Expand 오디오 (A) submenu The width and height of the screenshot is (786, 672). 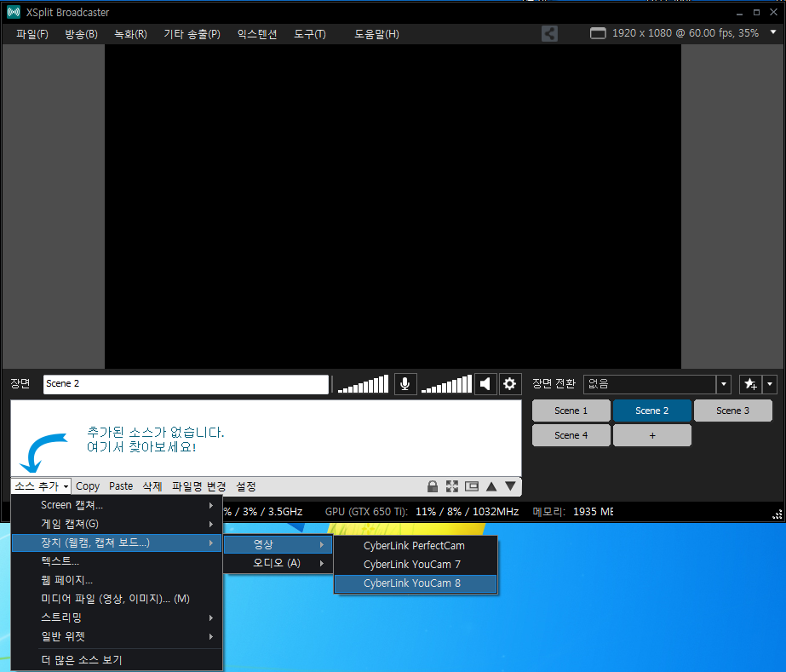(278, 563)
